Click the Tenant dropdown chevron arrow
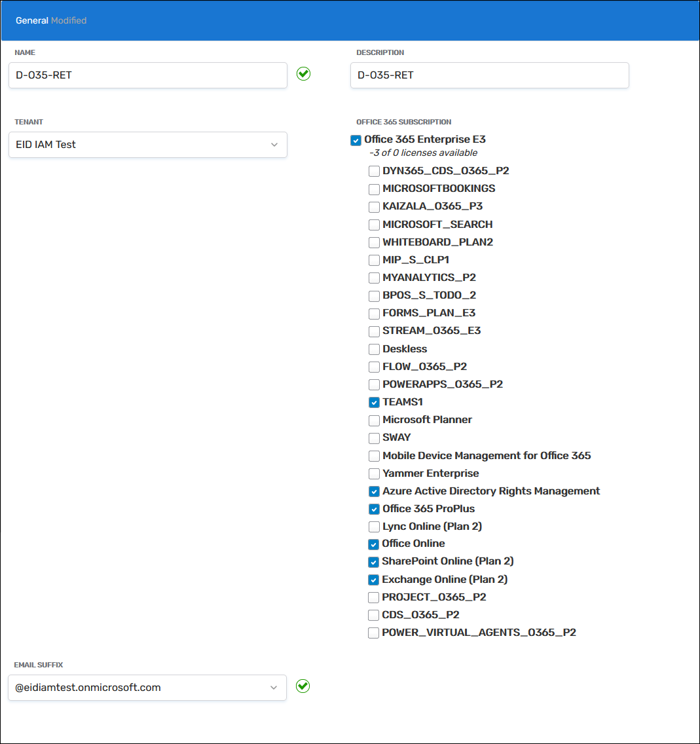700x744 pixels. pyautogui.click(x=274, y=145)
